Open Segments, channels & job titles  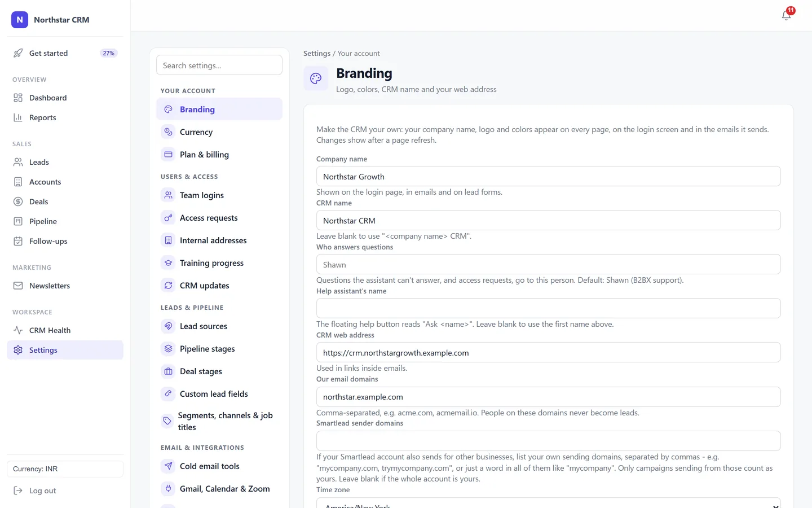(219, 421)
